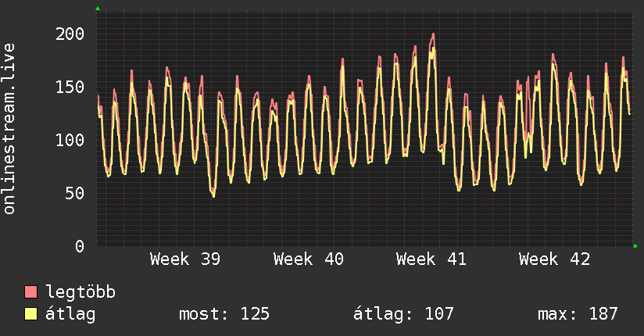
Task: Click the 50 y-axis label
Action: [x=74, y=193]
